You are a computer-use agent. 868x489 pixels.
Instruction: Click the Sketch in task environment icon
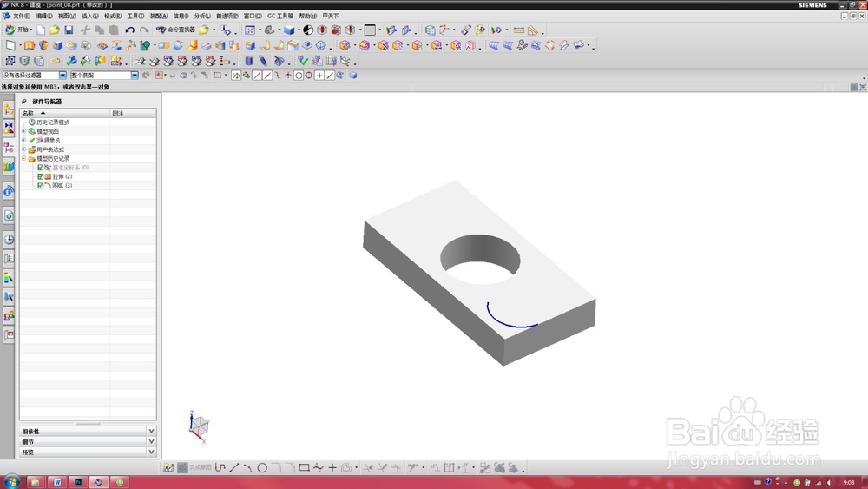click(168, 467)
